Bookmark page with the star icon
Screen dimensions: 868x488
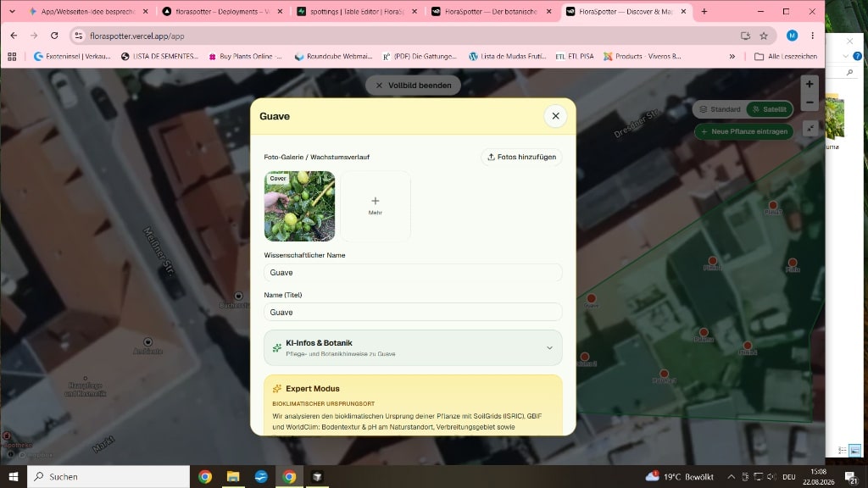click(x=764, y=36)
